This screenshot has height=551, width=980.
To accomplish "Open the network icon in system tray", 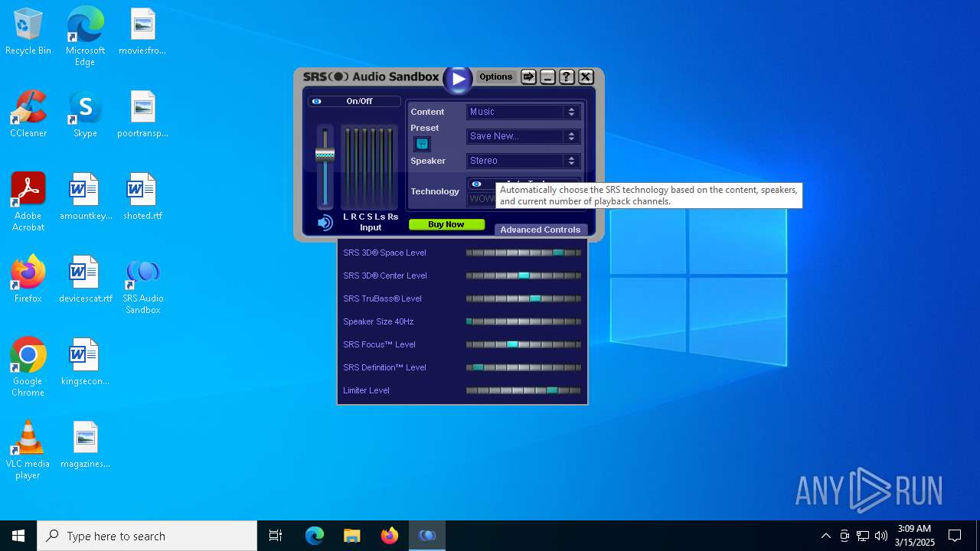I will pos(863,536).
